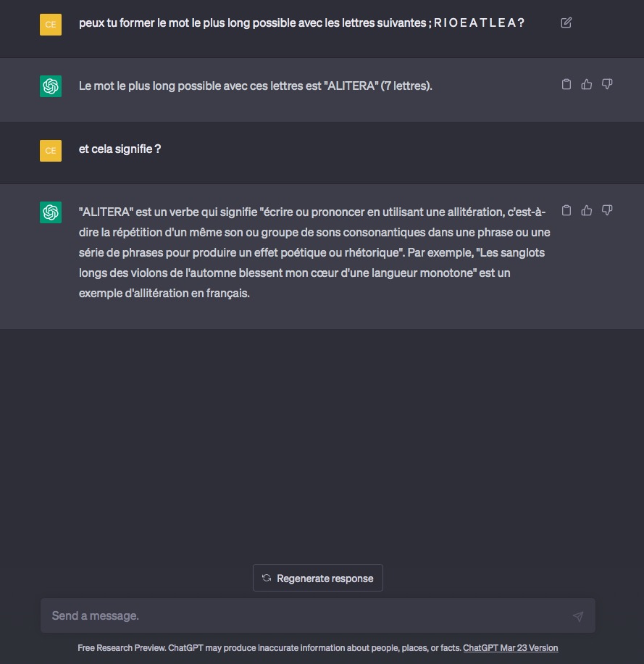Copy the alliteration definition response

566,210
